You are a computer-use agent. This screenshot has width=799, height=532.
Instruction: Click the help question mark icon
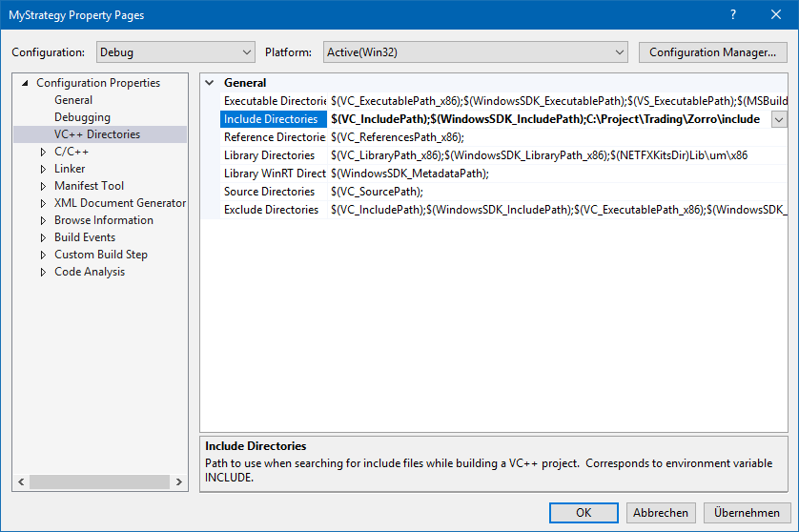click(x=732, y=14)
